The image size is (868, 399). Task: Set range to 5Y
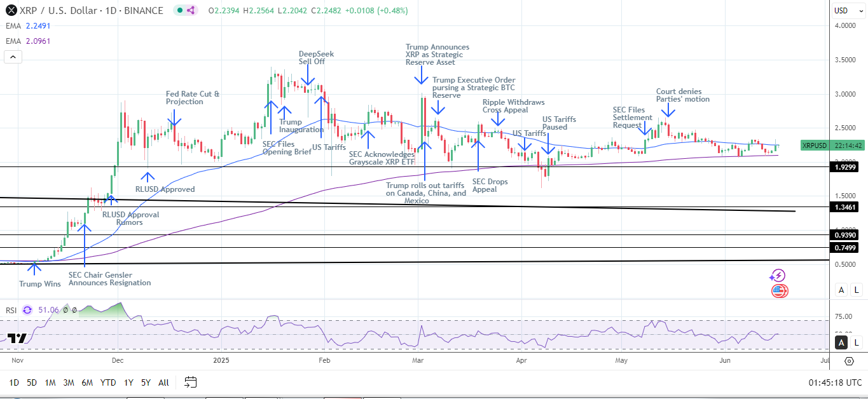click(x=146, y=382)
